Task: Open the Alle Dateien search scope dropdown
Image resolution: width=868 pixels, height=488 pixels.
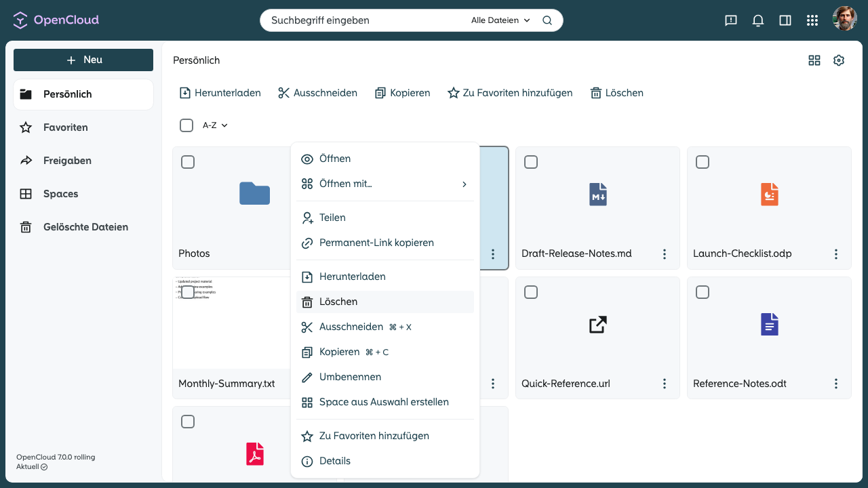Action: coord(500,20)
